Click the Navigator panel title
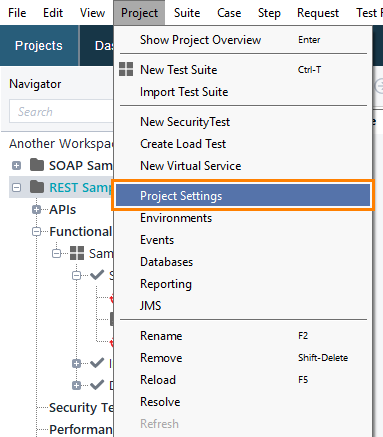The width and height of the screenshot is (383, 437). coord(35,84)
